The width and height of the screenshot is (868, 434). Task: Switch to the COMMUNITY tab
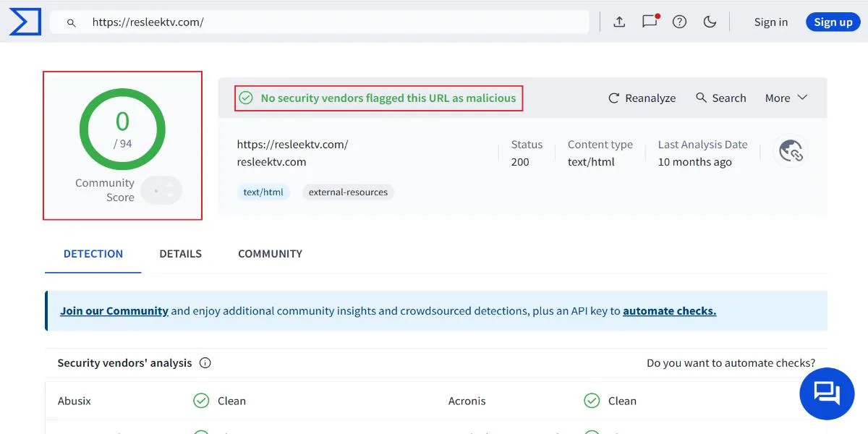click(x=271, y=254)
